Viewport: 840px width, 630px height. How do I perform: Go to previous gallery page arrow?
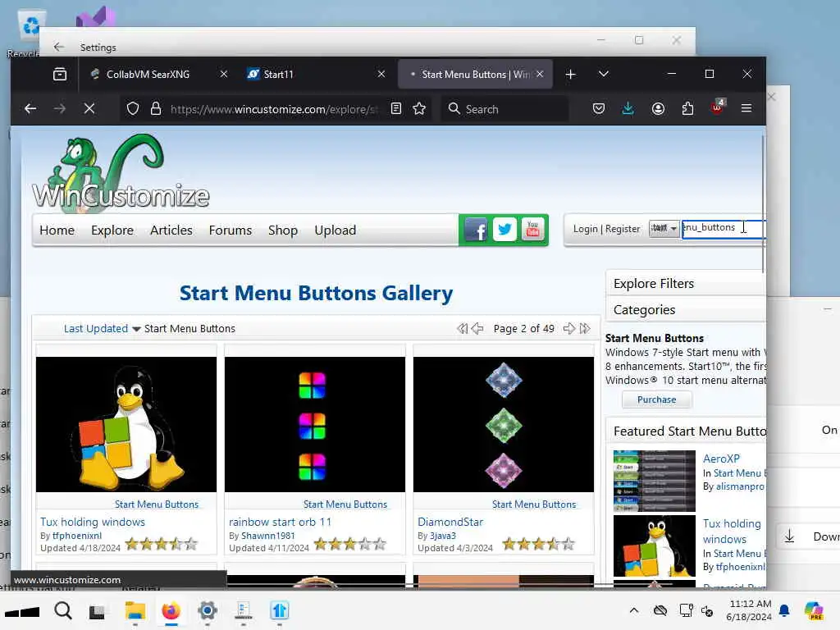(x=477, y=328)
